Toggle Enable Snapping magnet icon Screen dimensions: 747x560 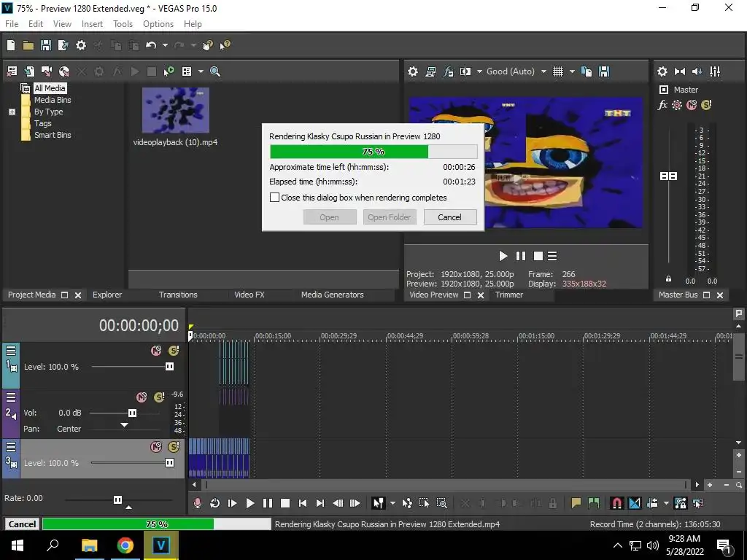point(616,503)
